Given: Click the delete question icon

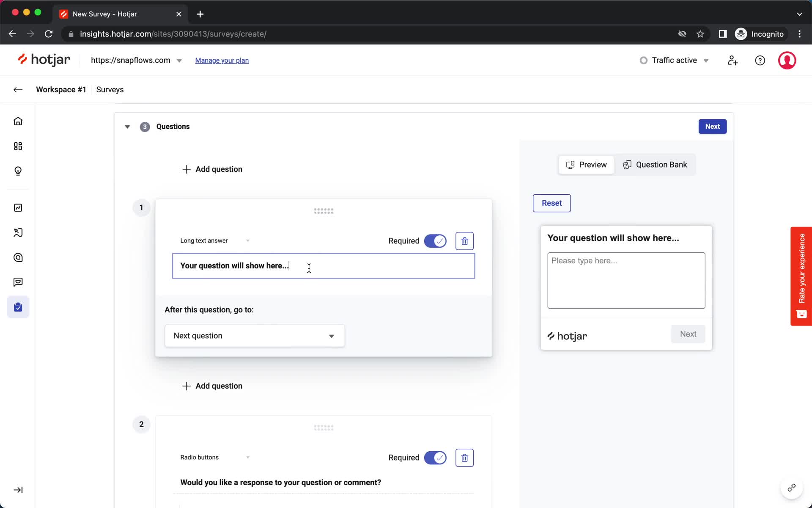Looking at the screenshot, I should click(464, 240).
